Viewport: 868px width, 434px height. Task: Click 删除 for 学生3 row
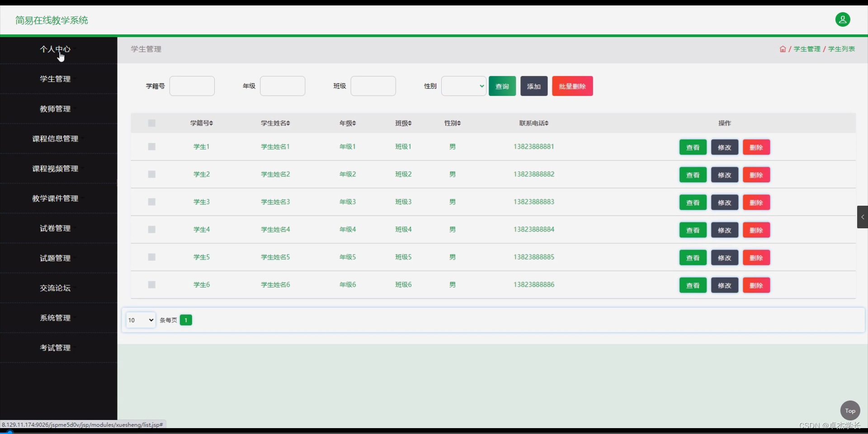pos(756,203)
